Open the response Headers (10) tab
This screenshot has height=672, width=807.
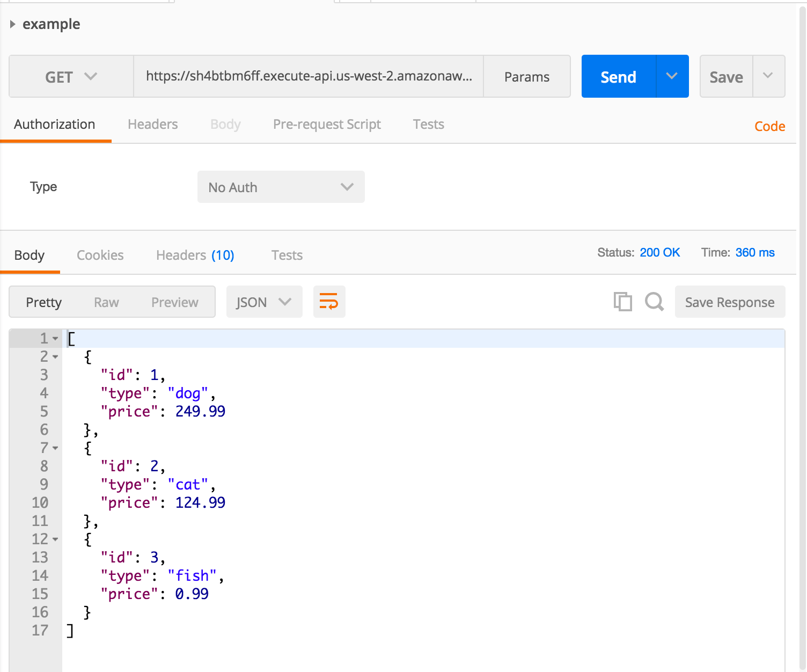195,255
